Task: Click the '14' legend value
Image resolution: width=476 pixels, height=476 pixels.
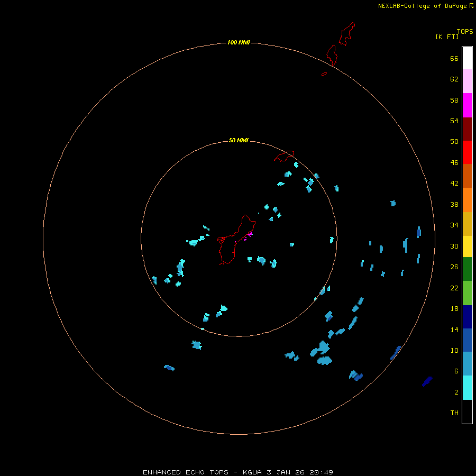Action: pos(454,329)
